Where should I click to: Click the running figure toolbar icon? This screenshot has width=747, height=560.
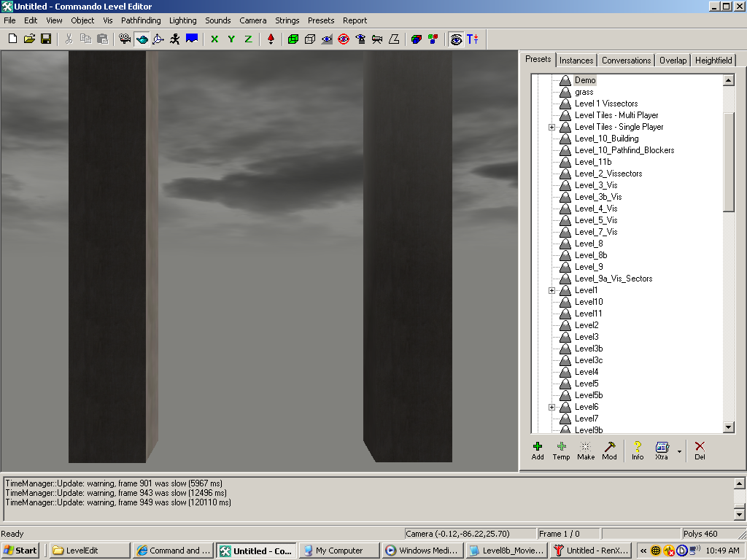tap(175, 39)
